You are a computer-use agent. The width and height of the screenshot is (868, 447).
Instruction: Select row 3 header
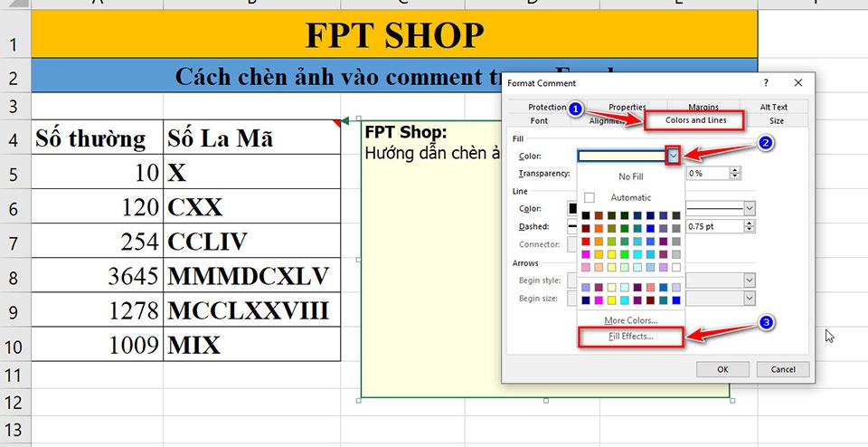15,106
